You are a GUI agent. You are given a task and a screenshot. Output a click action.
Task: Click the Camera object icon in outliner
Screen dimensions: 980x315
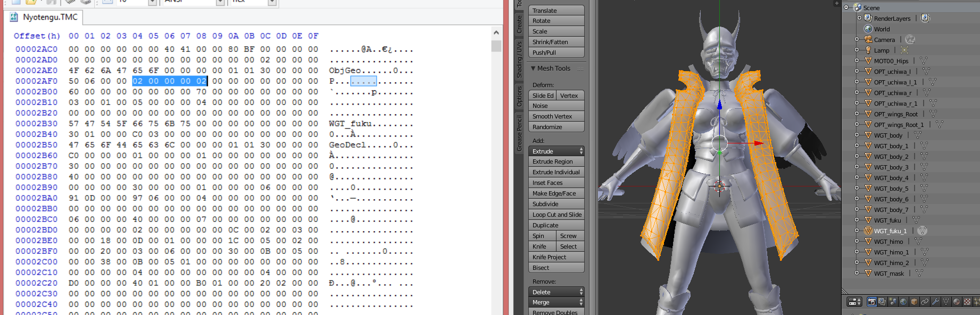click(868, 39)
